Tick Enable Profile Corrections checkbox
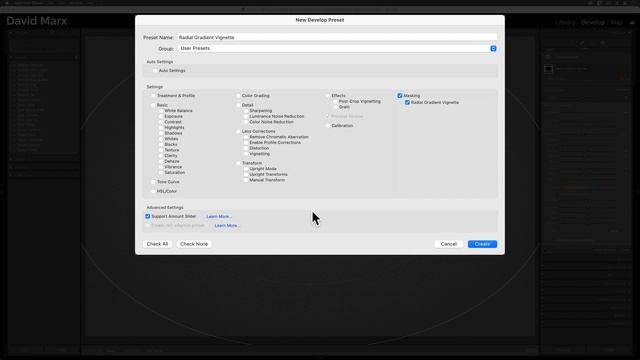 pyautogui.click(x=246, y=142)
